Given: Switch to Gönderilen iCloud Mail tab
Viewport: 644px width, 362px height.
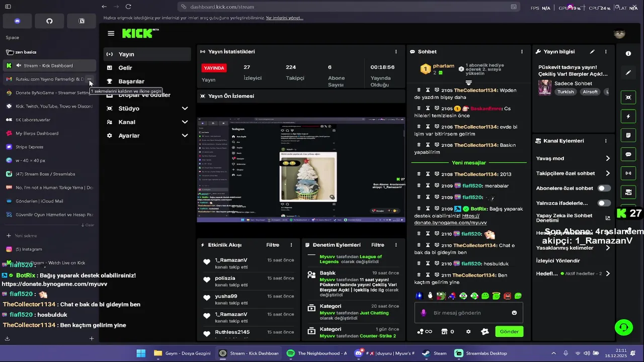Looking at the screenshot, I should [x=49, y=201].
